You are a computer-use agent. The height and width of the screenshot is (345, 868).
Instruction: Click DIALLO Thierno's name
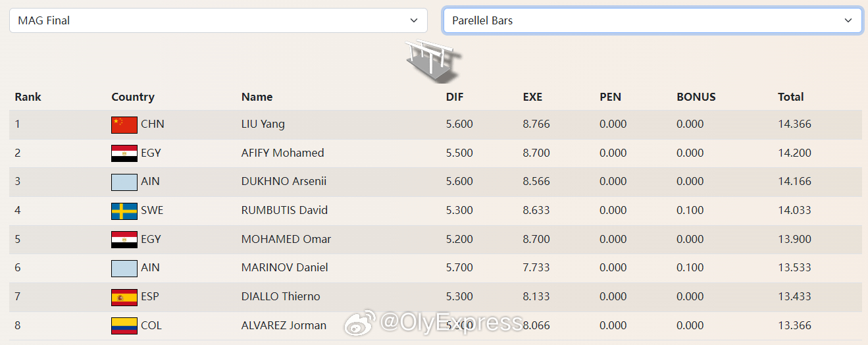pyautogui.click(x=280, y=296)
